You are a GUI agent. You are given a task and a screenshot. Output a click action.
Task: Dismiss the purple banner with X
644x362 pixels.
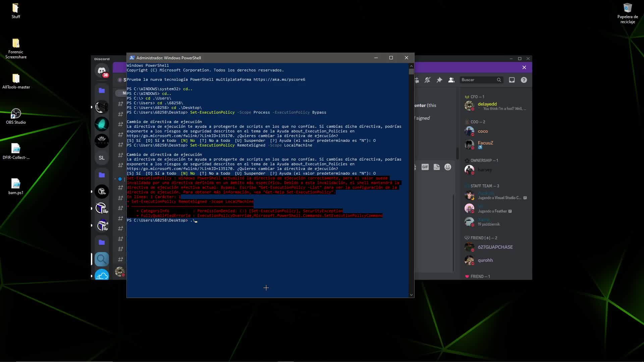(x=524, y=67)
